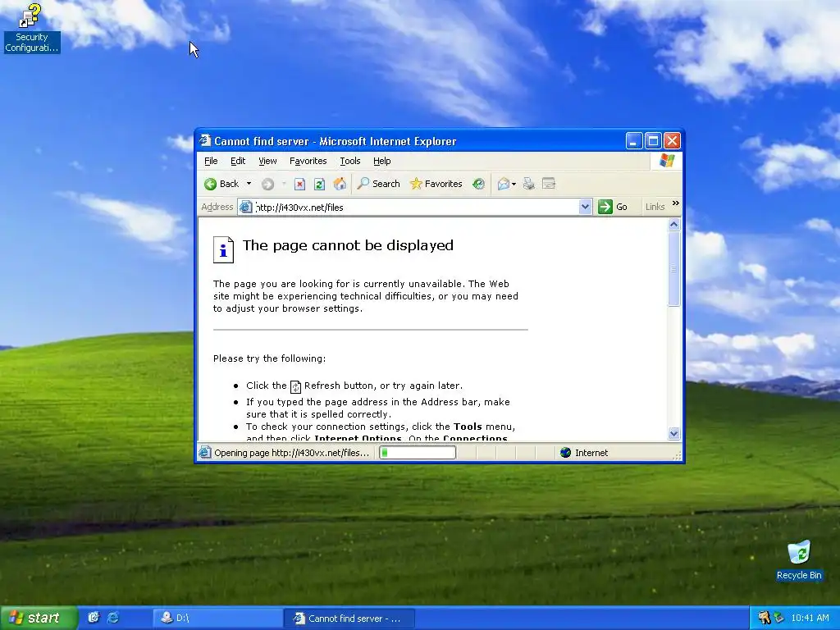840x630 pixels.
Task: Open the History toolbar icon
Action: click(x=478, y=184)
